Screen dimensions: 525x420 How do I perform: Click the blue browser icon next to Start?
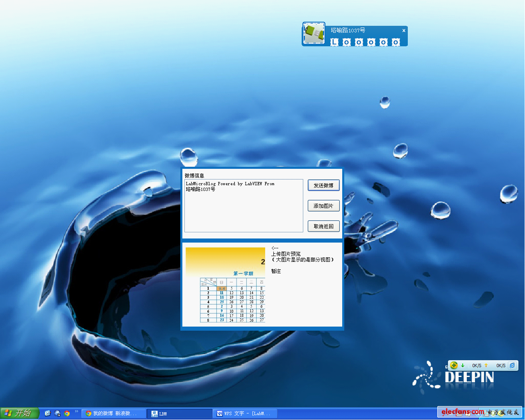point(48,413)
